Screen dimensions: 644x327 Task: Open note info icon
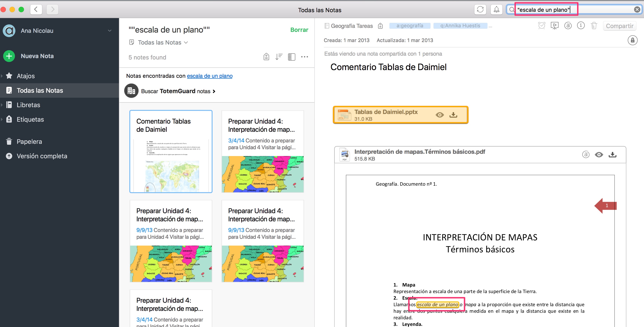point(580,26)
